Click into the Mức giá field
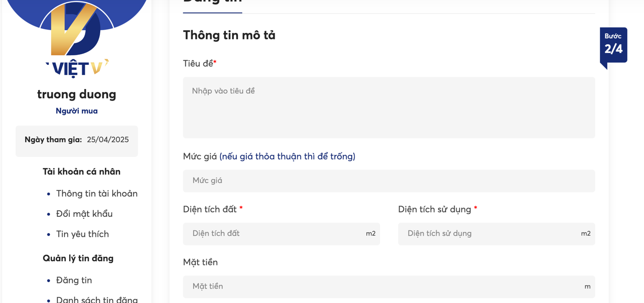Screen dimensions: 644x303 pyautogui.click(x=389, y=181)
